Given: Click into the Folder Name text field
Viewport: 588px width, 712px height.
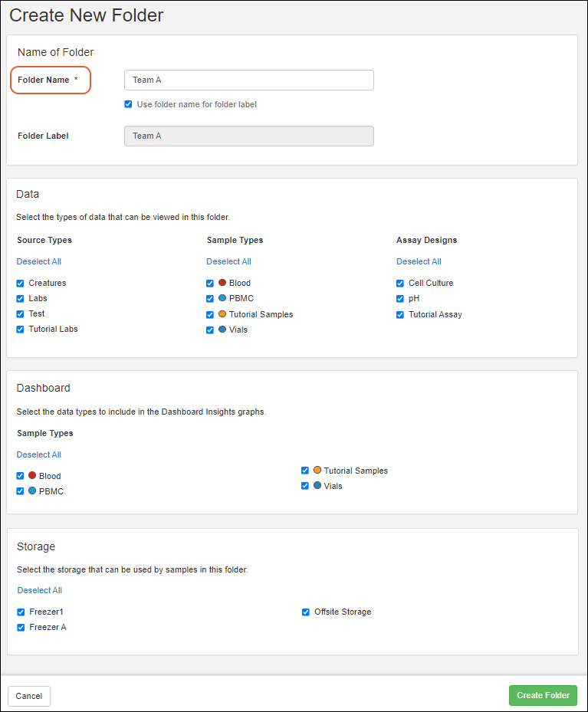Looking at the screenshot, I should click(248, 80).
